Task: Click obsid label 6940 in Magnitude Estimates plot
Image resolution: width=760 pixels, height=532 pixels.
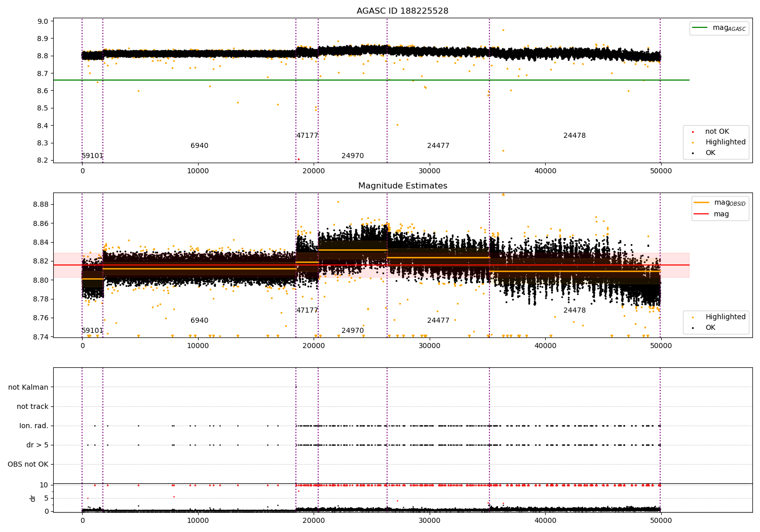Action: click(199, 321)
